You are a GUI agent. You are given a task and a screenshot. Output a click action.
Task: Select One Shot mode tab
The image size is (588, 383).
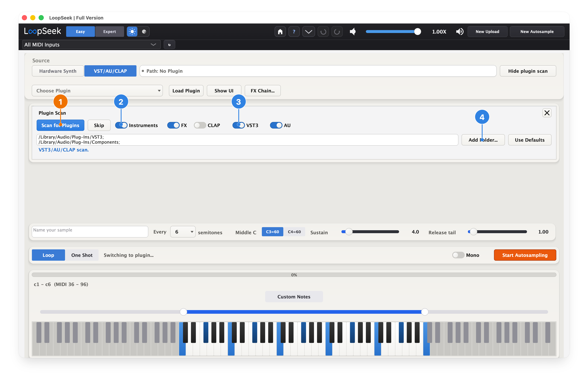(82, 255)
